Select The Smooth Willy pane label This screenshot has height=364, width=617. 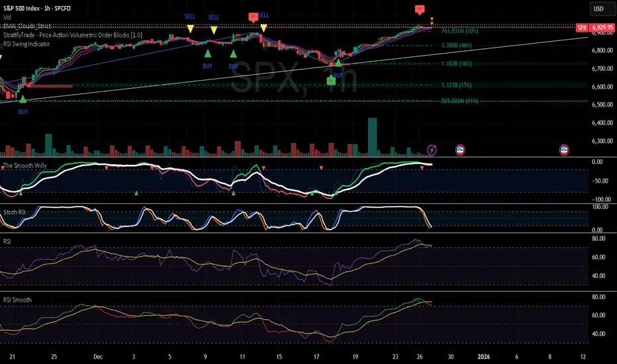[x=25, y=165]
